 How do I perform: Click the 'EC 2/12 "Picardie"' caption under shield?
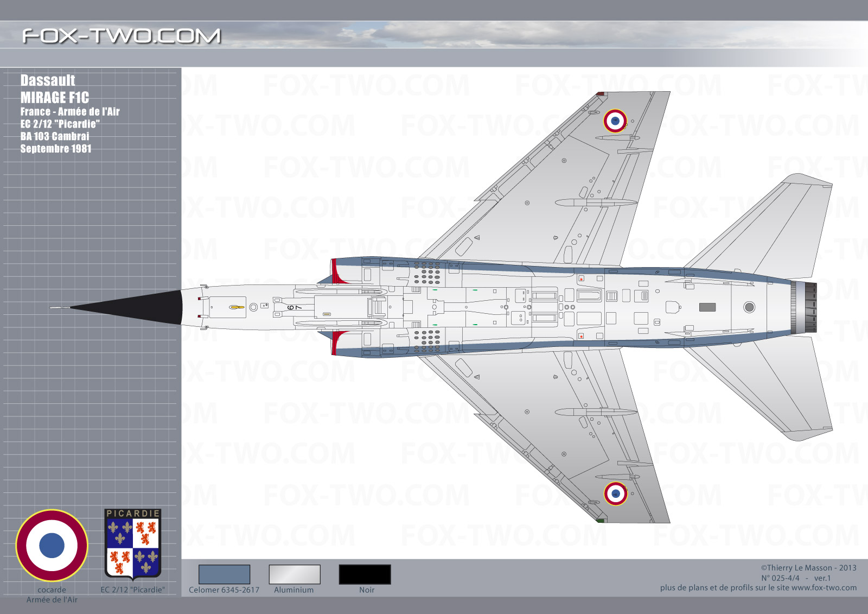tap(132, 590)
